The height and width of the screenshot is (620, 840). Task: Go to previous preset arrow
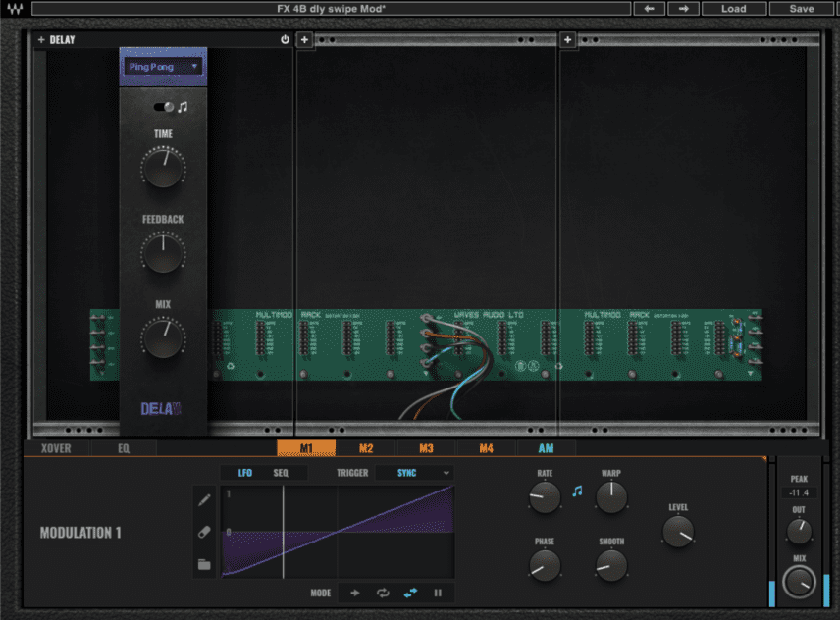(650, 9)
